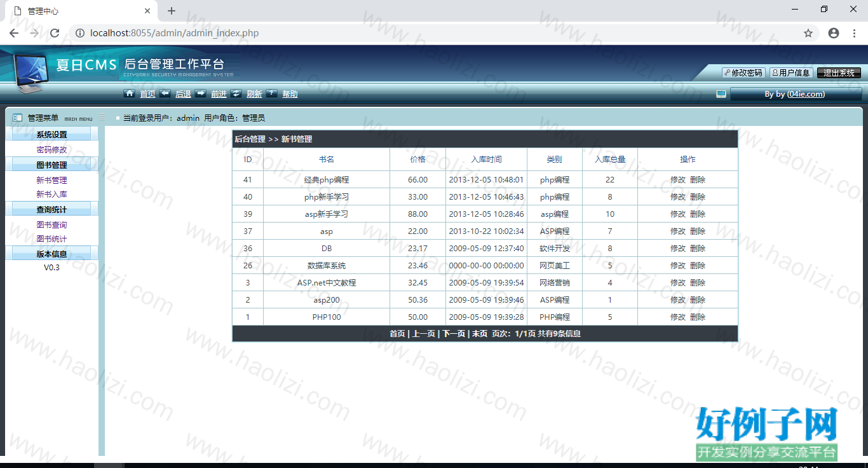
Task: Click the site info icon in address bar
Action: pyautogui.click(x=80, y=33)
